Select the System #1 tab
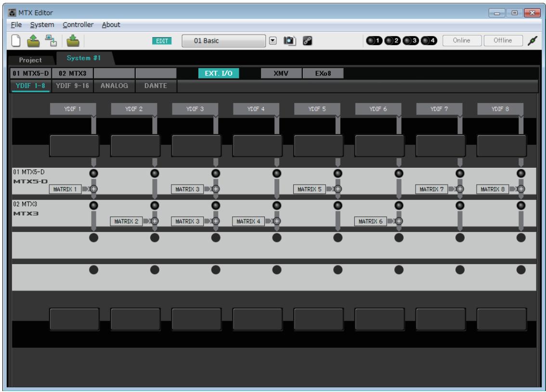The image size is (546, 392). [x=84, y=58]
